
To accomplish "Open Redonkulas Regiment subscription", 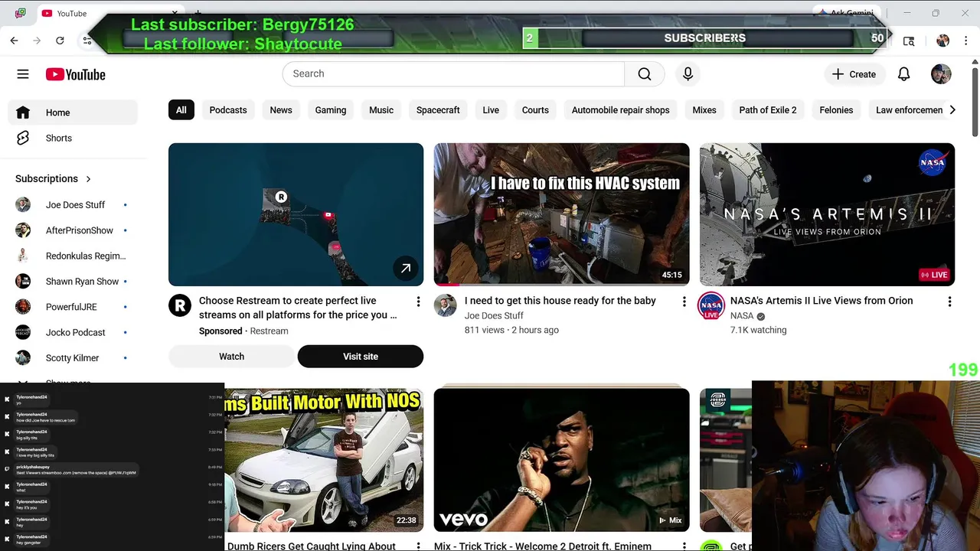I will tap(73, 256).
